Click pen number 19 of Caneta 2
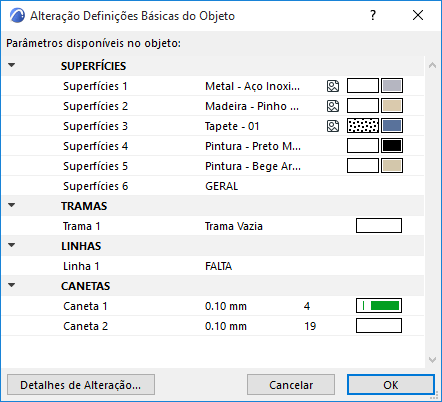This screenshot has width=442, height=402. (310, 326)
